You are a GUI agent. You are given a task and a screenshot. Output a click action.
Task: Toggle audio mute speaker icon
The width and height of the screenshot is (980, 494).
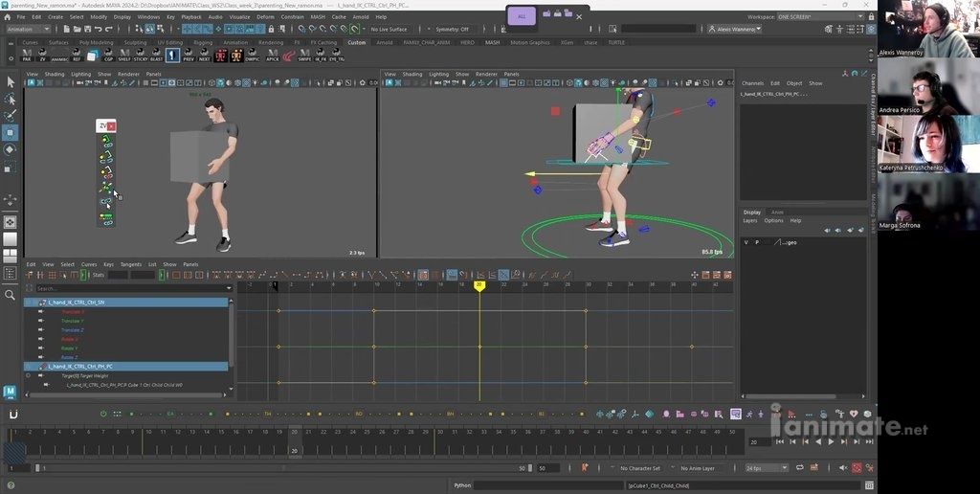843,468
